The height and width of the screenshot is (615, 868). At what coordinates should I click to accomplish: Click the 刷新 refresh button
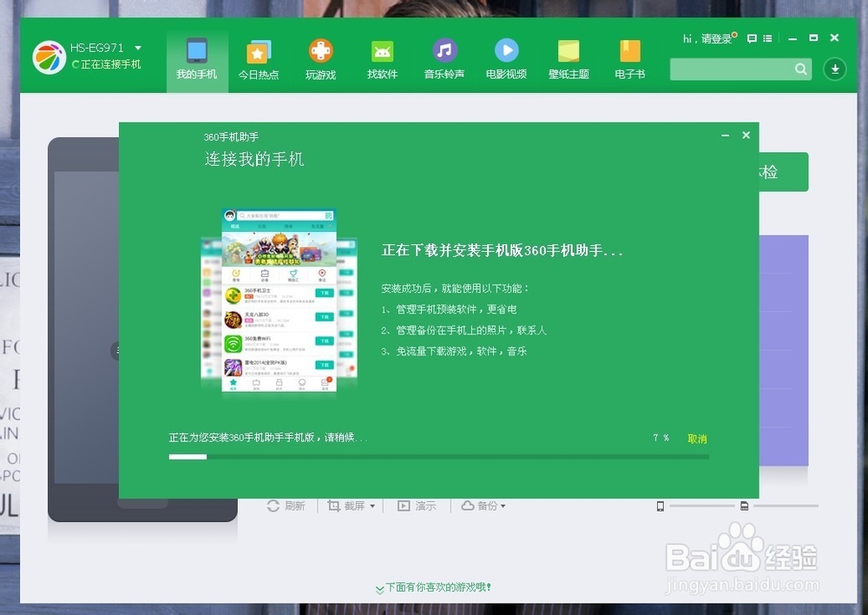point(286,506)
